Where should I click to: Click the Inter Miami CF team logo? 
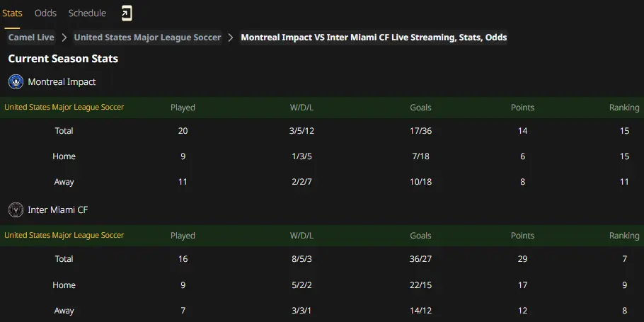click(x=16, y=210)
